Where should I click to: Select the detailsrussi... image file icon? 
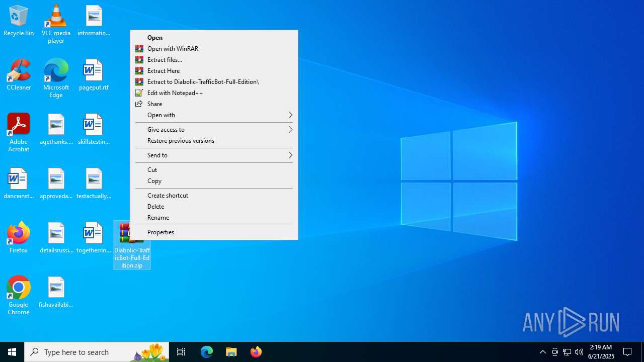pos(56,238)
